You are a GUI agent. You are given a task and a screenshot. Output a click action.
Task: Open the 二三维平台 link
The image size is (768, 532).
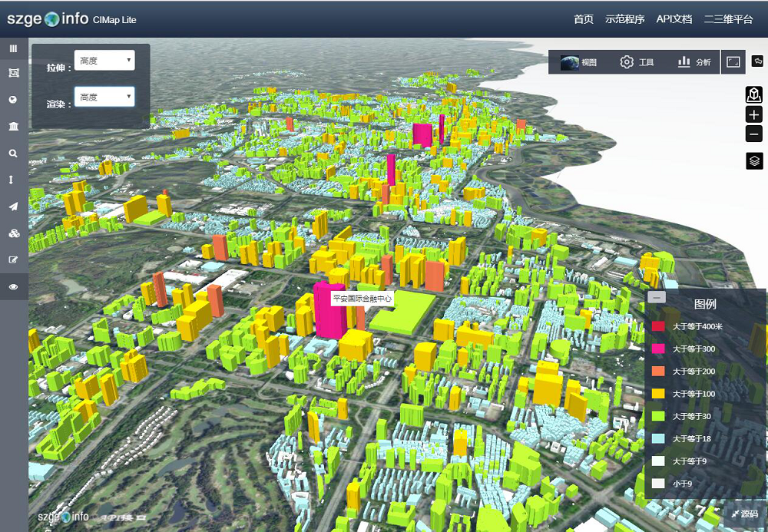coord(728,19)
